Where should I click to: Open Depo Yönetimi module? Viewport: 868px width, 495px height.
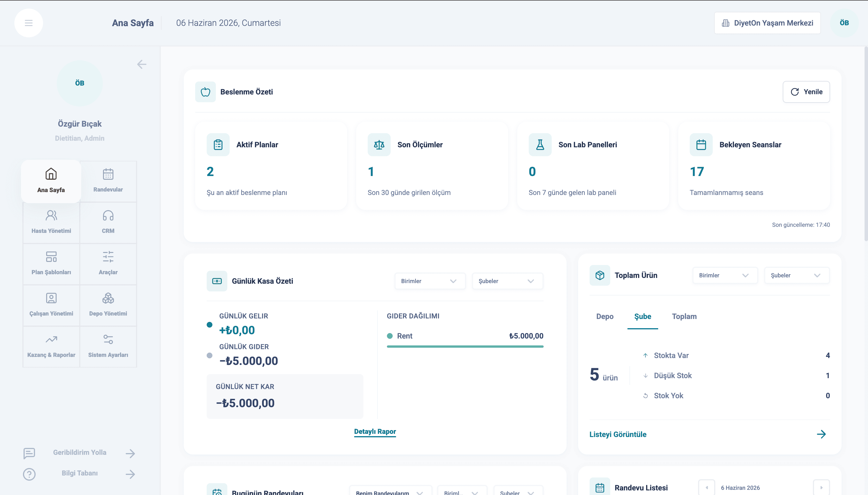tap(108, 305)
